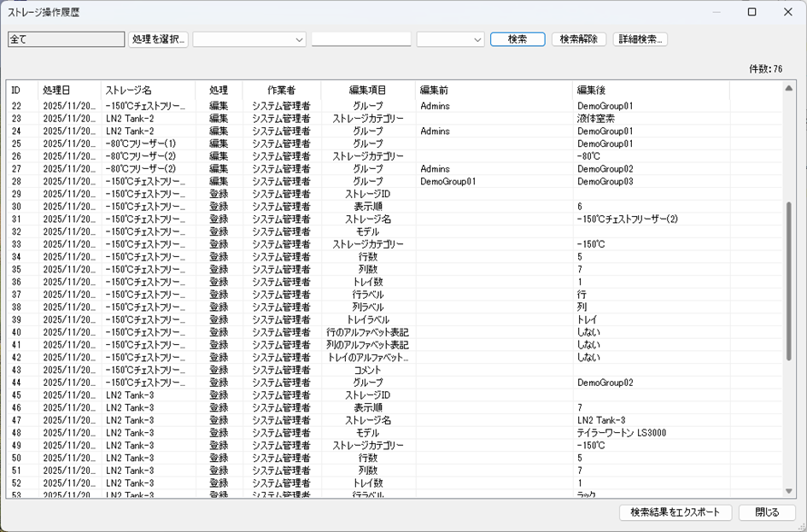Click the vertical scrollbar thumb in list
The height and width of the screenshot is (532, 807).
pyautogui.click(x=788, y=282)
